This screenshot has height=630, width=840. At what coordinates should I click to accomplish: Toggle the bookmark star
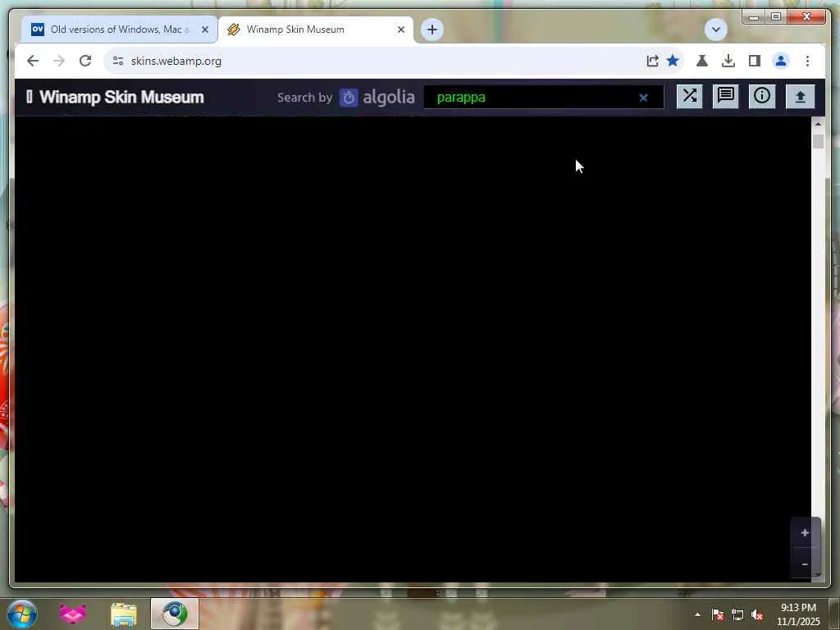click(673, 61)
